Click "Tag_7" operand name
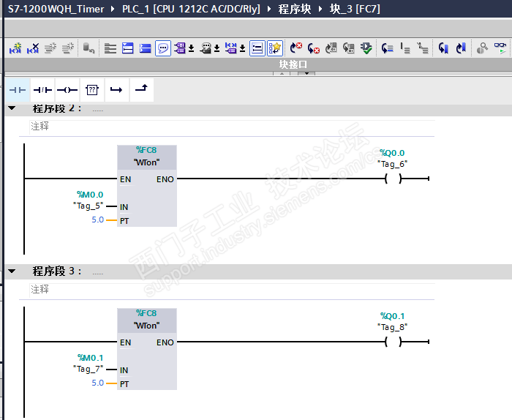 pyautogui.click(x=89, y=369)
